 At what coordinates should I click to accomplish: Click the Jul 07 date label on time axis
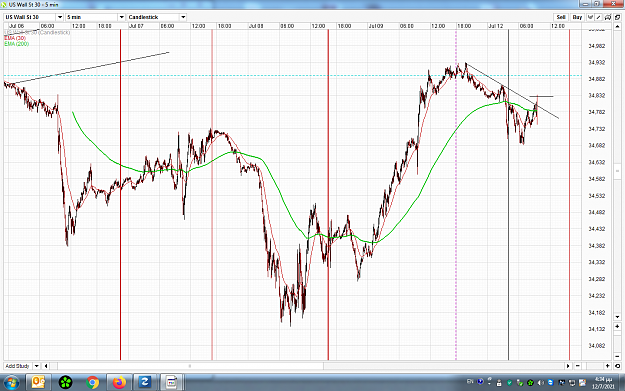click(x=136, y=26)
